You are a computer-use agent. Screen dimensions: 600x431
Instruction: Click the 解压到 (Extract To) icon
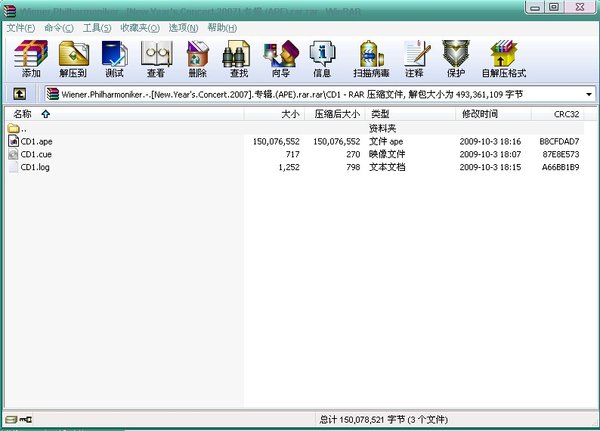(73, 59)
